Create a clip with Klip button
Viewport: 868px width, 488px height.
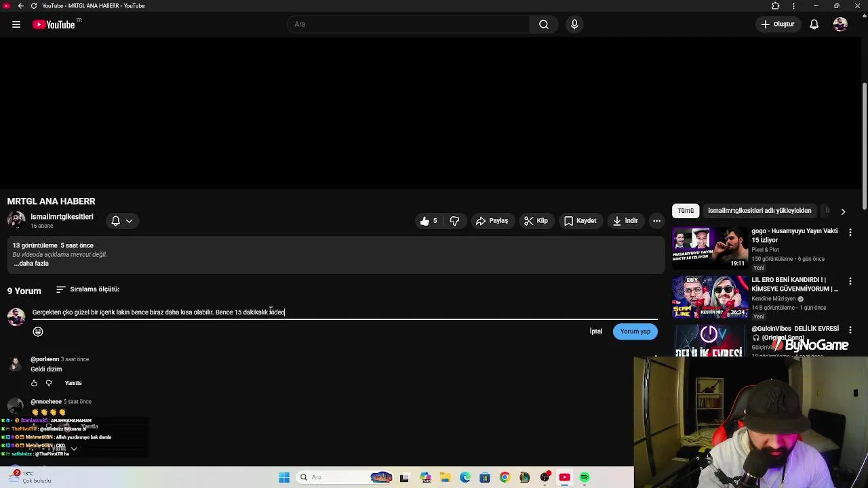click(536, 221)
